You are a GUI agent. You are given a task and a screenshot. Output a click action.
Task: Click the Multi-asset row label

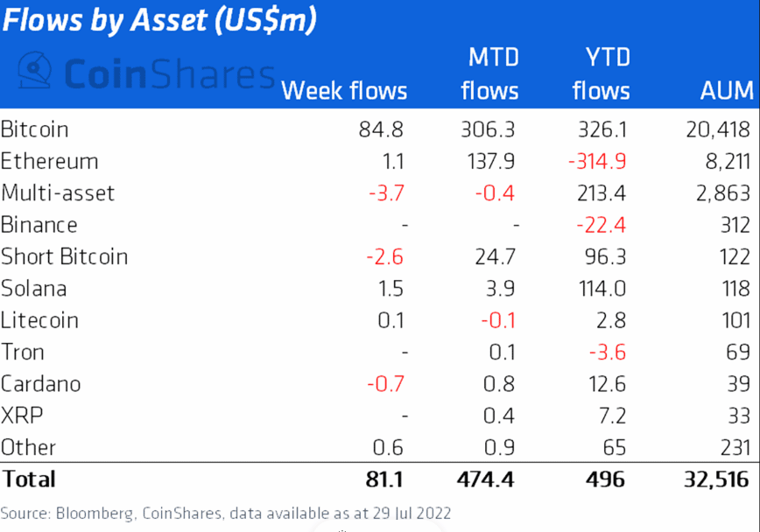[58, 193]
